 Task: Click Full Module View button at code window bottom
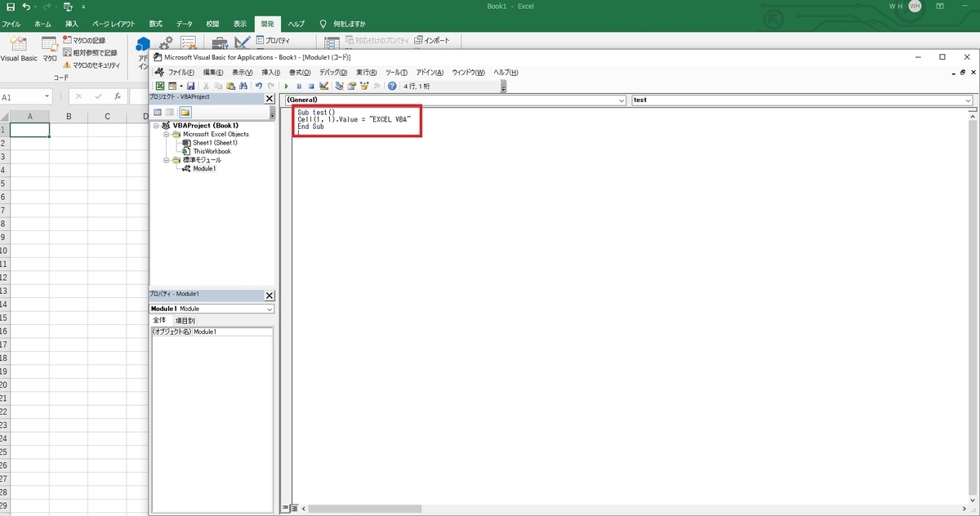293,508
